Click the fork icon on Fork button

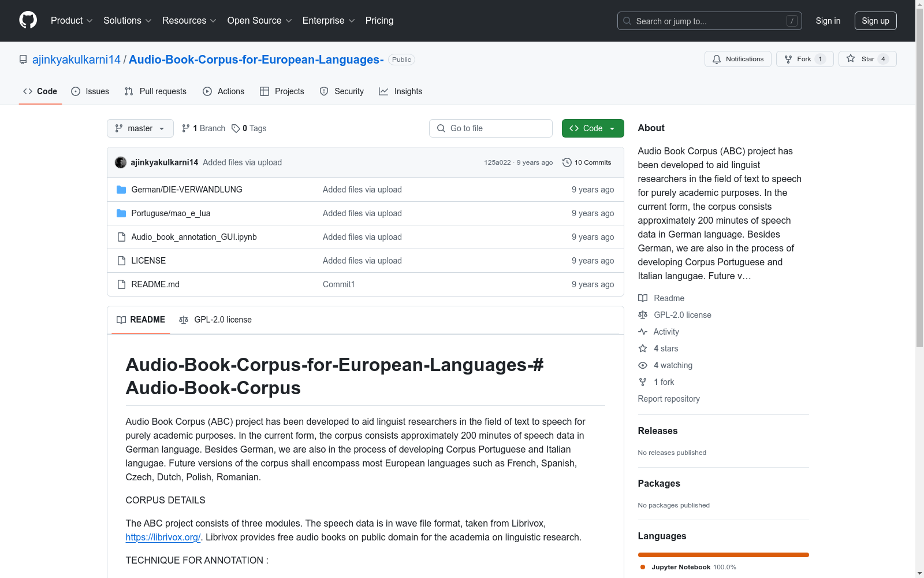click(x=788, y=59)
